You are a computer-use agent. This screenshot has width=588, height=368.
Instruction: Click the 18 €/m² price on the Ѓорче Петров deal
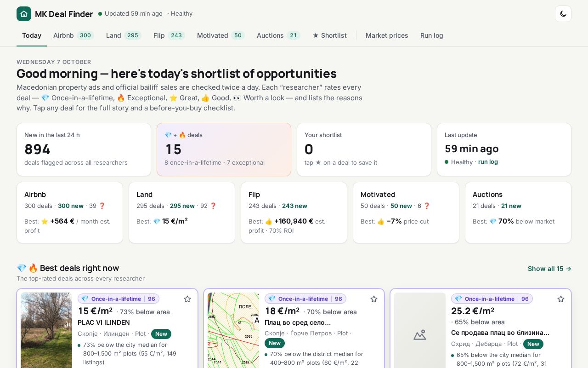pos(282,311)
